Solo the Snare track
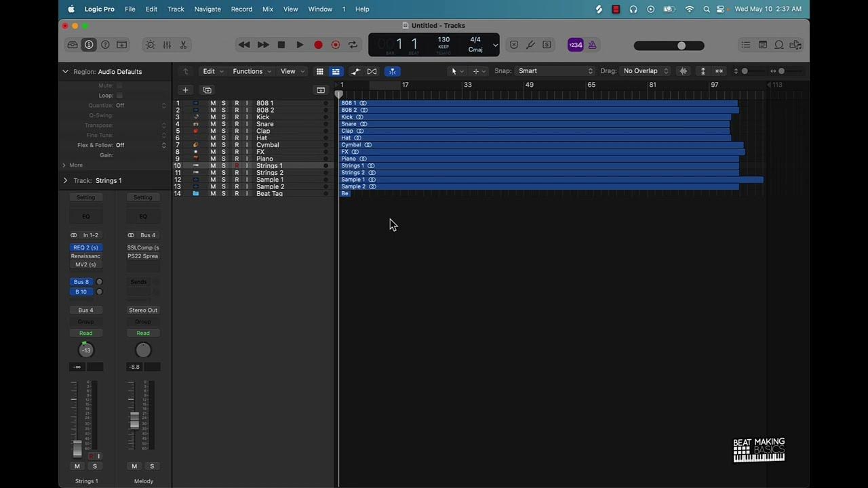Image resolution: width=868 pixels, height=488 pixels. coord(223,124)
